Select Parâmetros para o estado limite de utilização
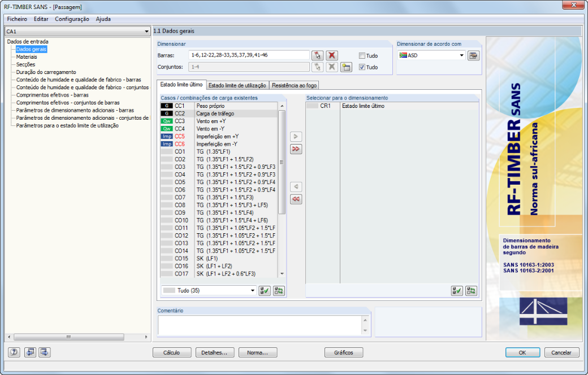The height and width of the screenshot is (375, 588). click(67, 125)
